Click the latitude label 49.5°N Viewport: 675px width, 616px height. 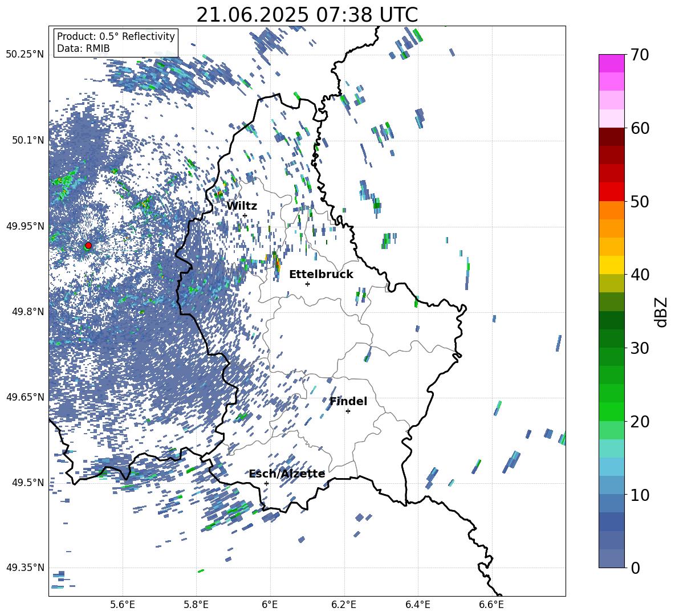pyautogui.click(x=27, y=482)
